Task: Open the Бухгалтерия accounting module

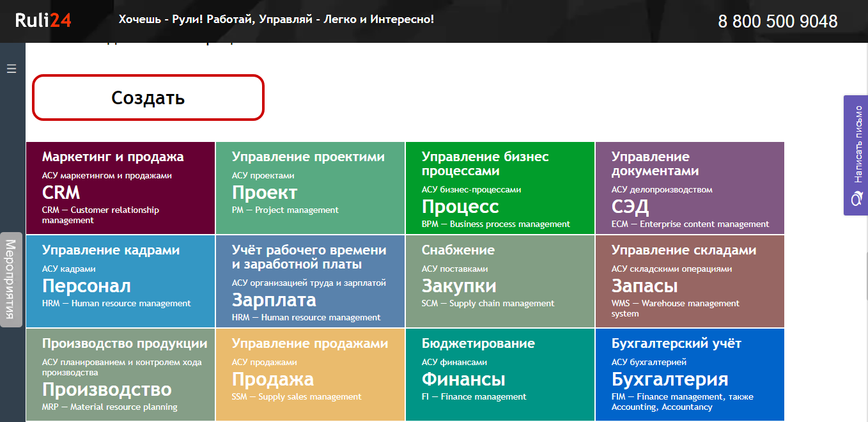Action: pos(690,375)
